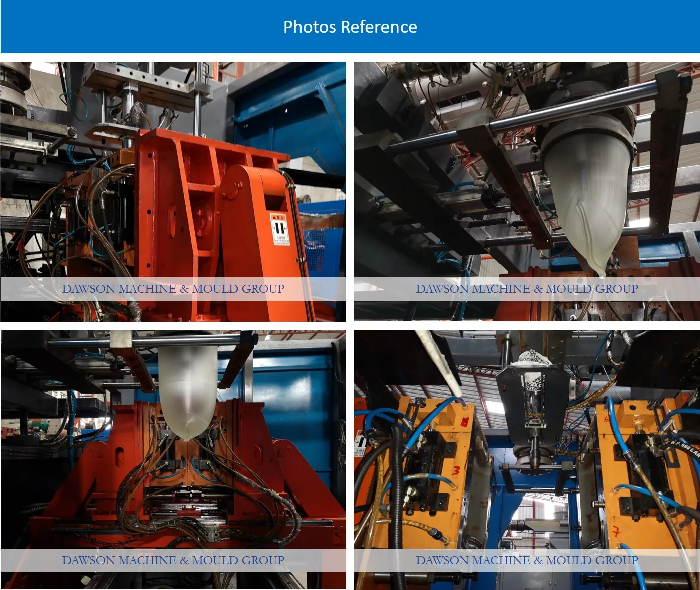Screen dimensions: 700x590
Task: Open the top-right hanging parison photo
Action: coord(527,191)
